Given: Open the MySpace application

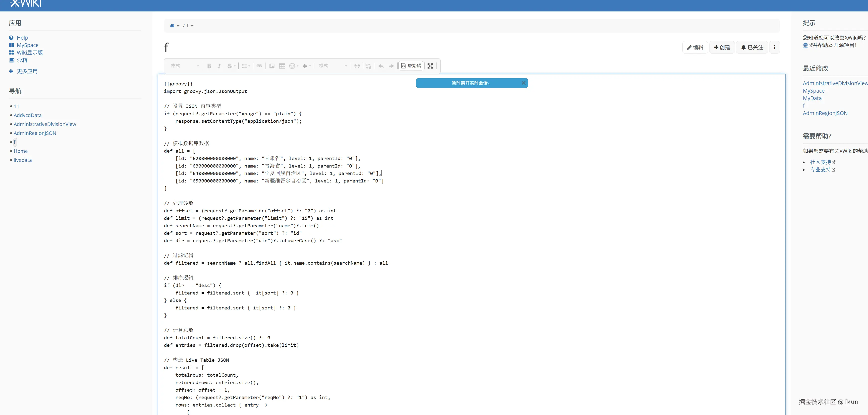Looking at the screenshot, I should (28, 45).
